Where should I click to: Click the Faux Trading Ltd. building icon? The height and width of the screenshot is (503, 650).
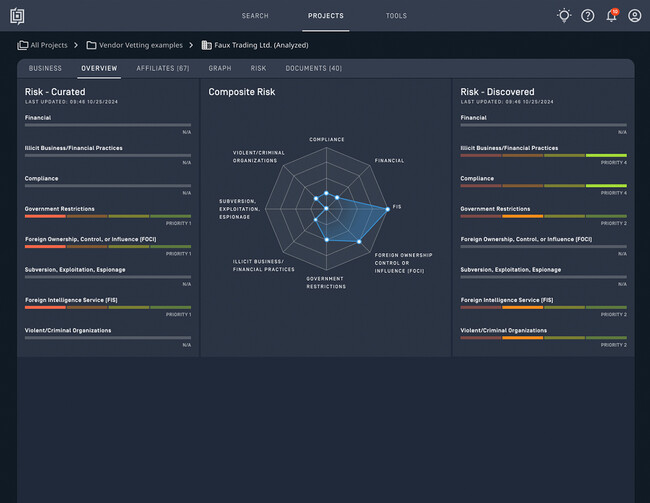pyautogui.click(x=206, y=45)
